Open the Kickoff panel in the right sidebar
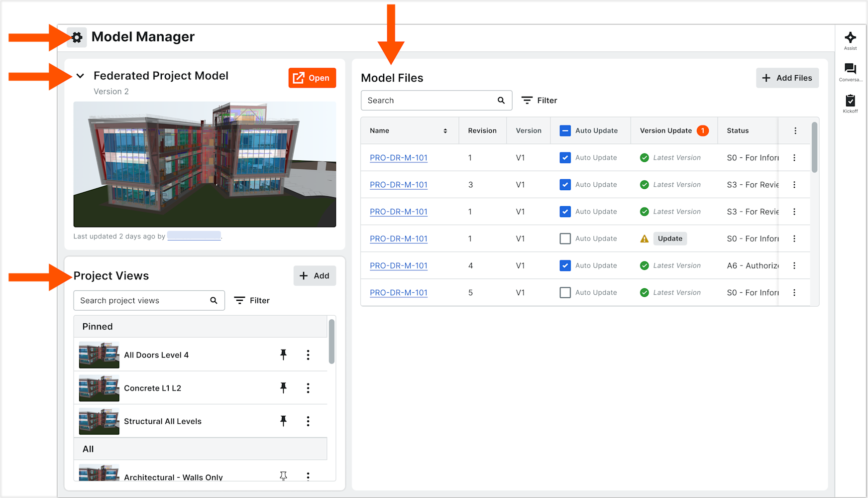 [850, 101]
